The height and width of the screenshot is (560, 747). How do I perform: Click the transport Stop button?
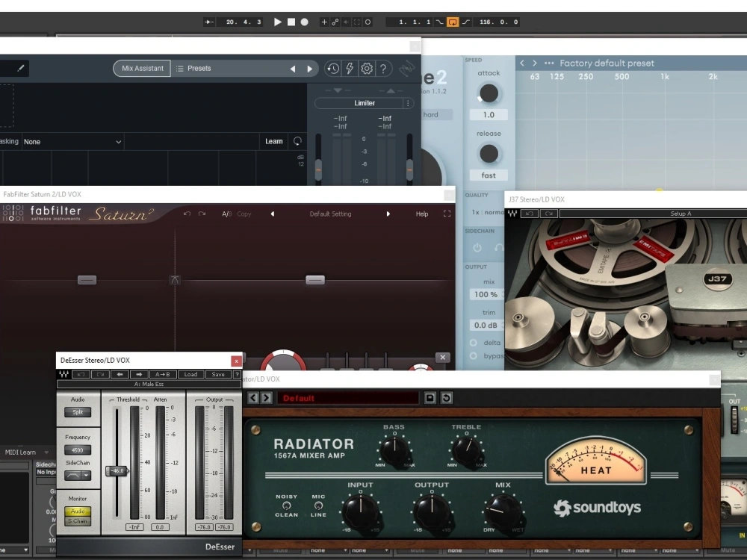[291, 22]
